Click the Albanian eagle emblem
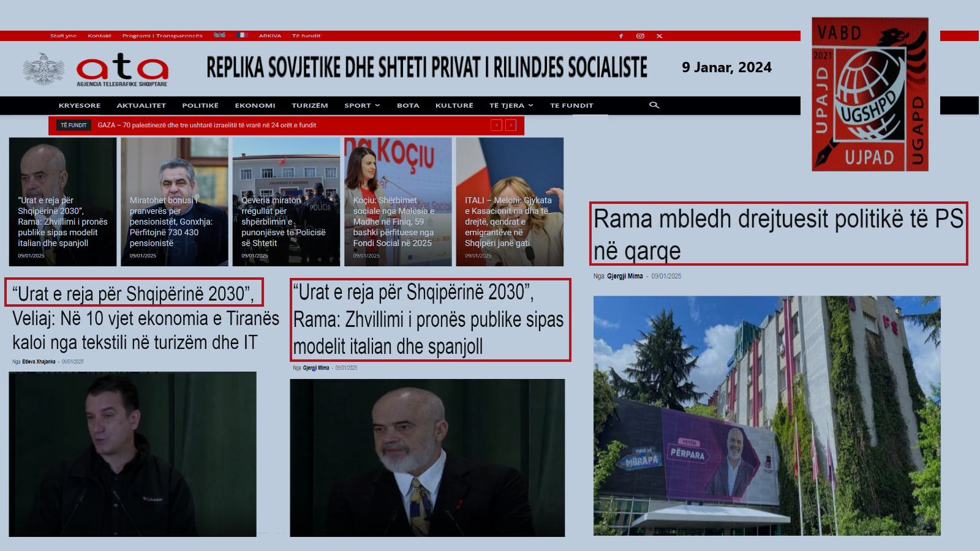This screenshot has width=980, height=551. [43, 69]
